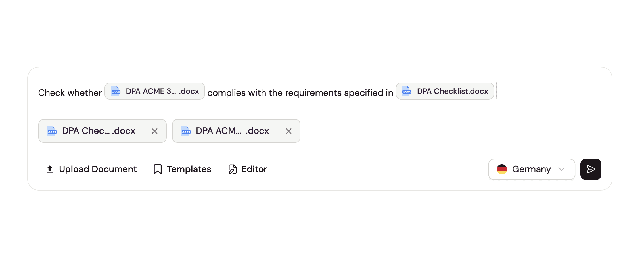Click the send arrow button
The width and height of the screenshot is (644, 257).
[x=591, y=169]
